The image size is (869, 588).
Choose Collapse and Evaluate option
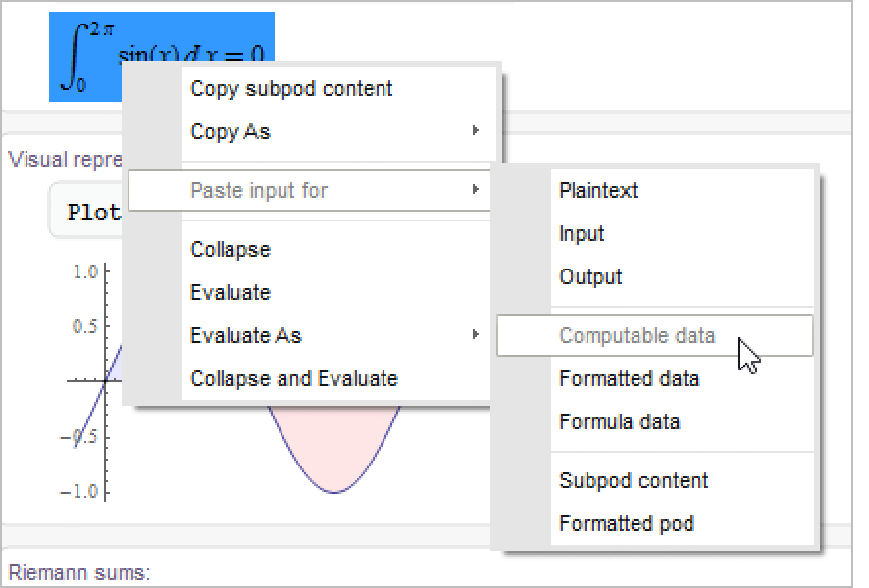click(294, 379)
